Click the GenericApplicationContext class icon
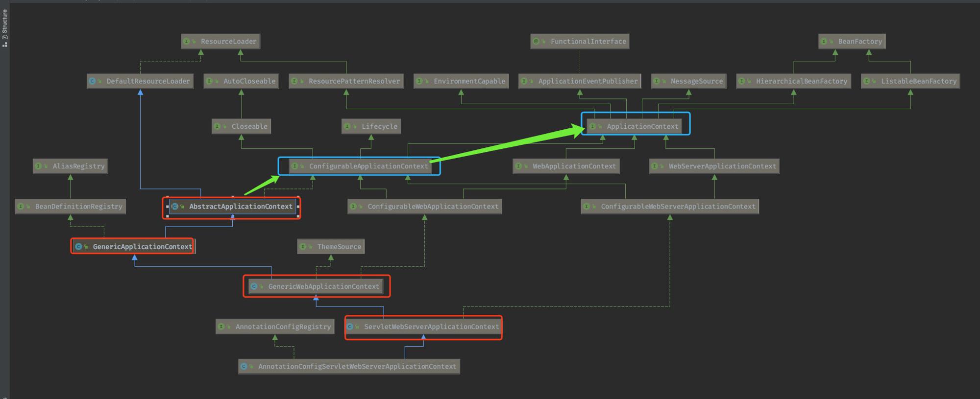 coord(78,247)
